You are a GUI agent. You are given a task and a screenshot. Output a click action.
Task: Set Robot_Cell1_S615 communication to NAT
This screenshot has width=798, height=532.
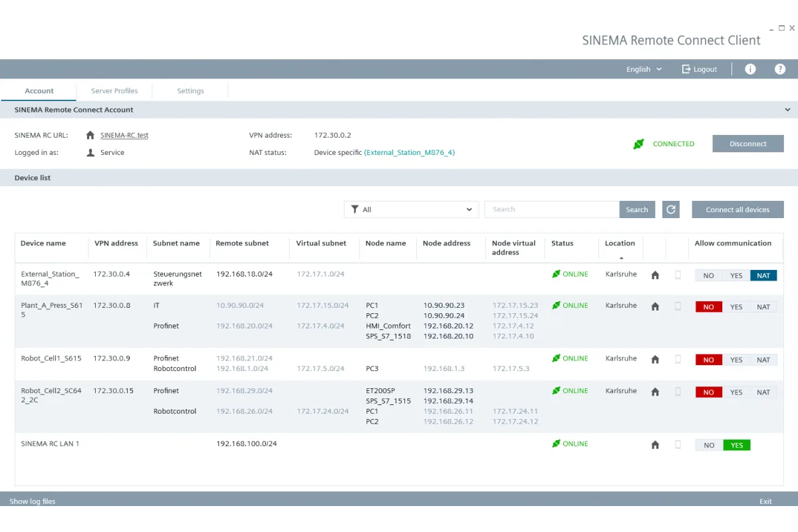tap(763, 360)
